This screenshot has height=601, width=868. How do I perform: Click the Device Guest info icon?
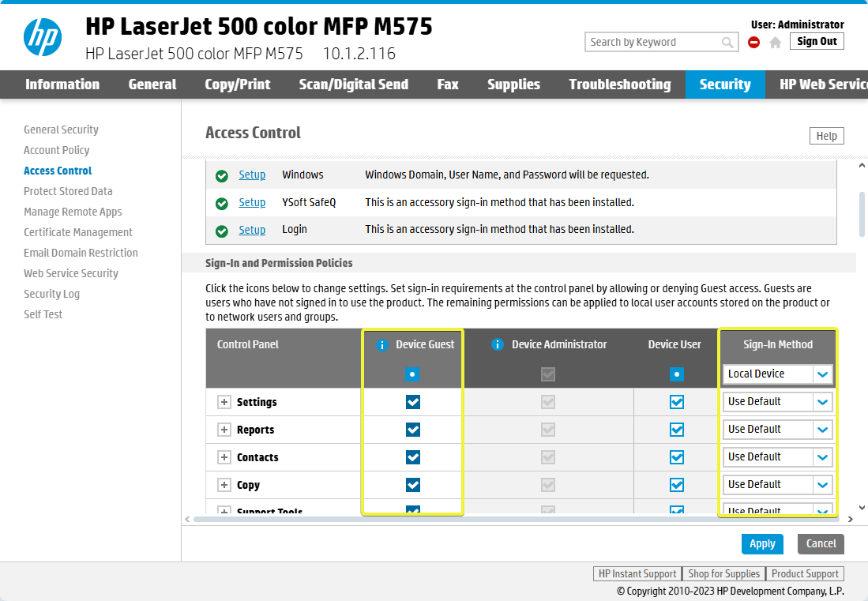pos(382,345)
